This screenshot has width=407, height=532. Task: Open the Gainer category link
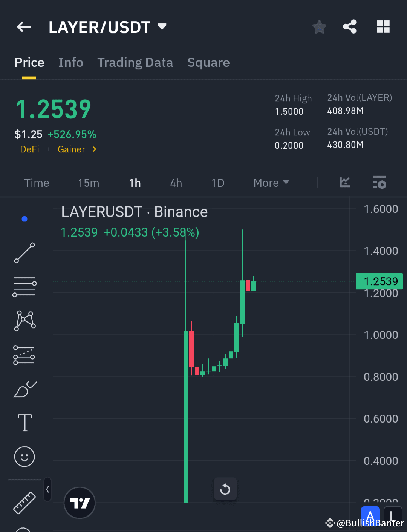pos(72,149)
